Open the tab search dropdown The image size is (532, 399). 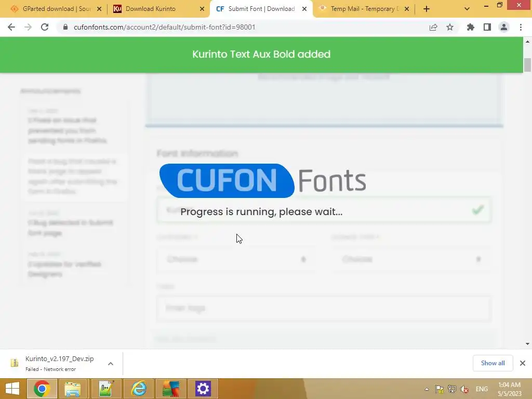[467, 9]
